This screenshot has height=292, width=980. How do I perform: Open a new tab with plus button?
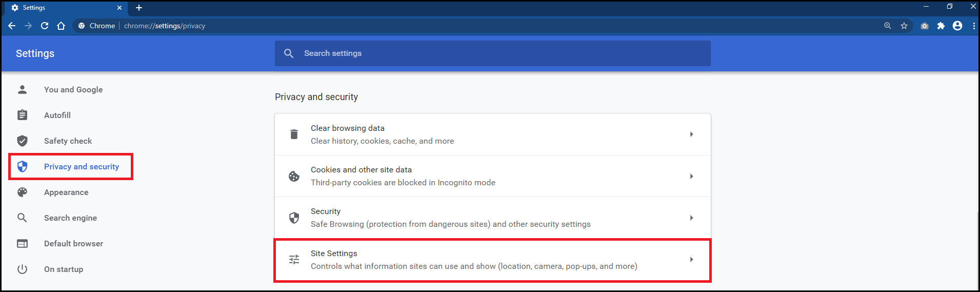(139, 8)
